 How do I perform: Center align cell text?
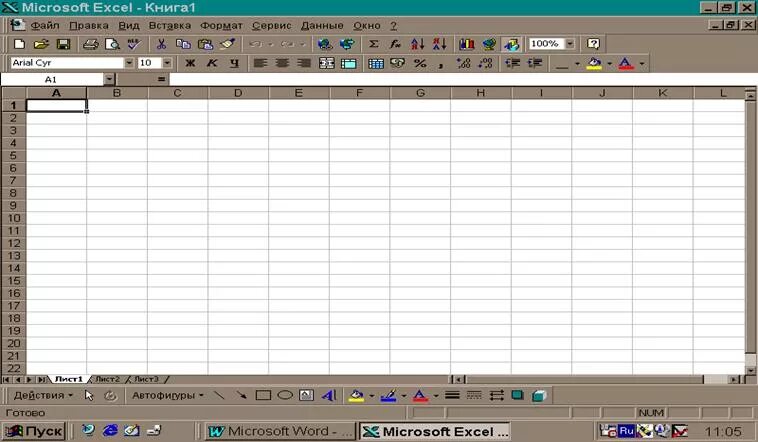pos(282,63)
